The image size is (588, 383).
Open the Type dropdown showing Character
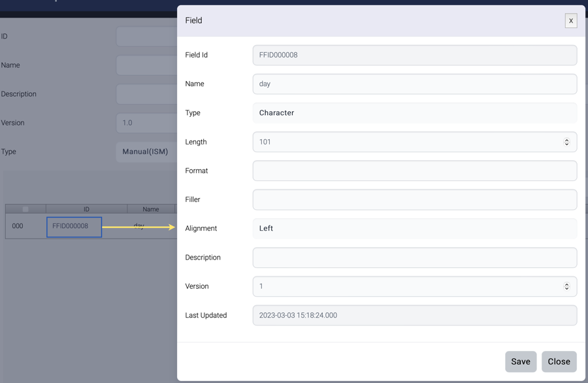(x=414, y=113)
